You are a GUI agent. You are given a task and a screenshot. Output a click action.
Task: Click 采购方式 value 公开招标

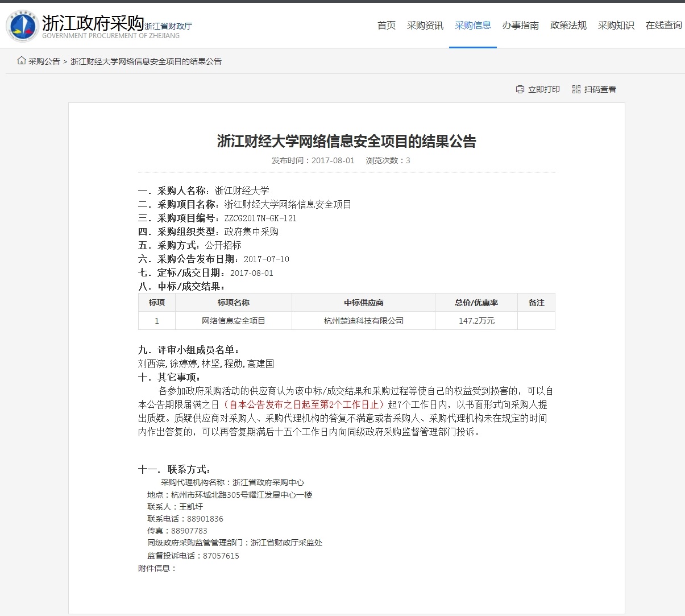pos(223,245)
